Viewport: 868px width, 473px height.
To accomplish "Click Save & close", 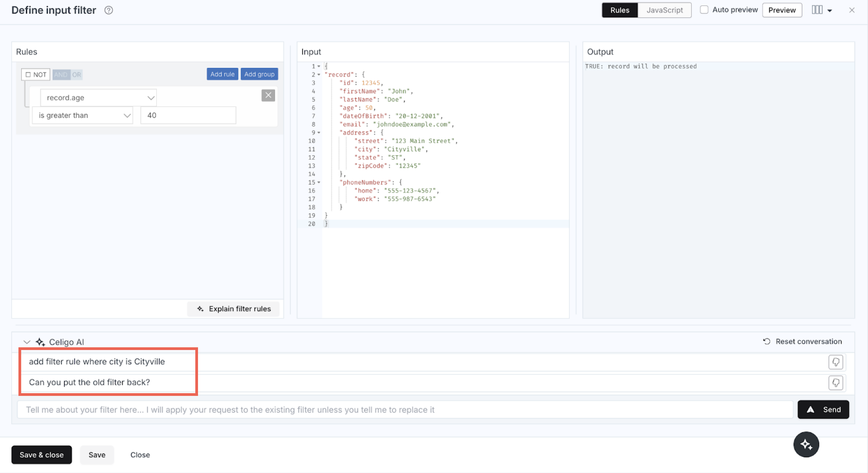I will [42, 455].
